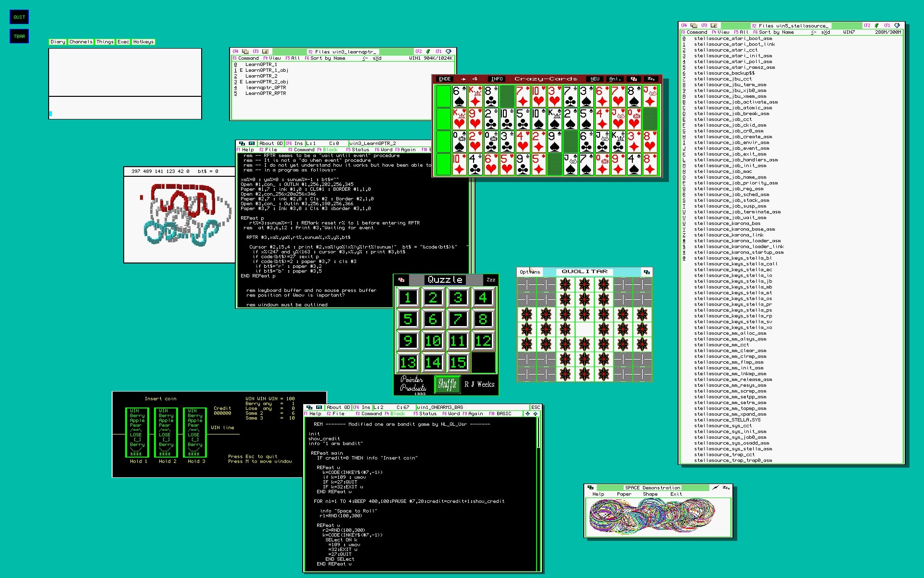The width and height of the screenshot is (924, 578).
Task: Open the Shape menu in SPACE Demonstration
Action: [x=650, y=494]
